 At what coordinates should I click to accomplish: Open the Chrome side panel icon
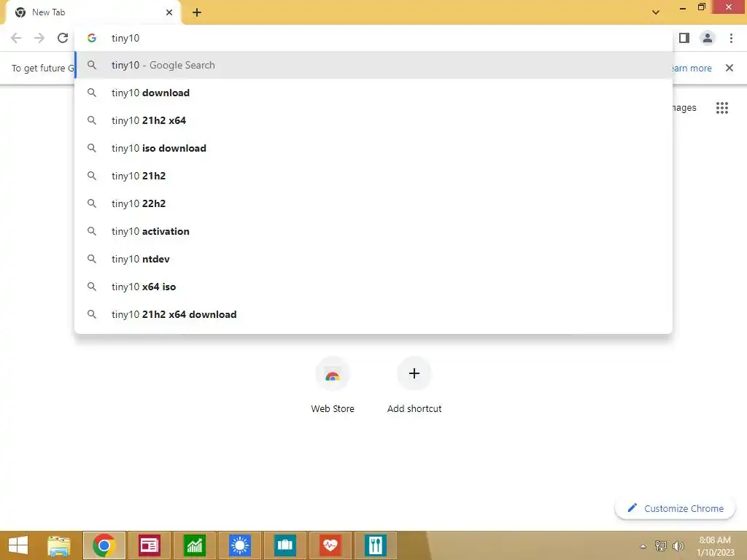684,38
